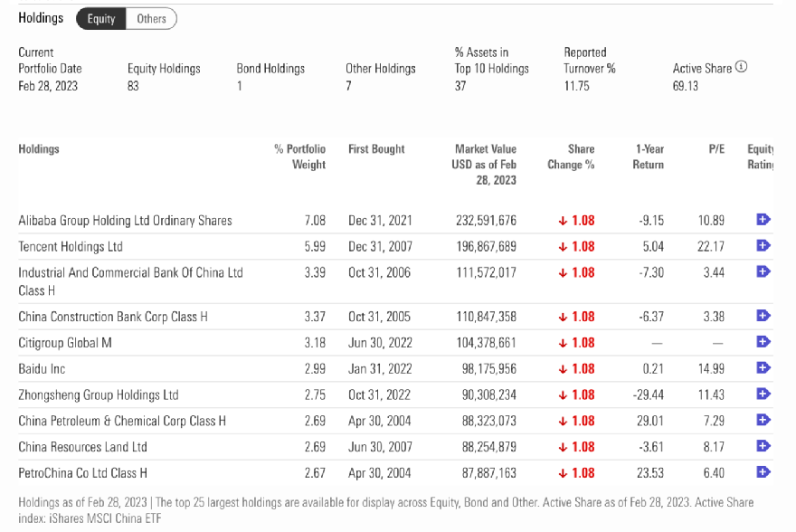Sort by the Share Change % column

point(571,157)
